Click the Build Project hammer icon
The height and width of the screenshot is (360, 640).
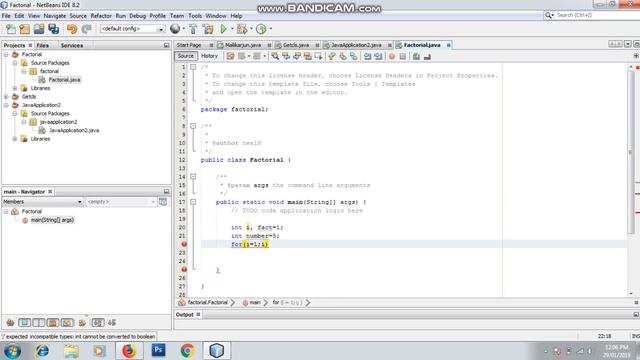click(x=193, y=29)
